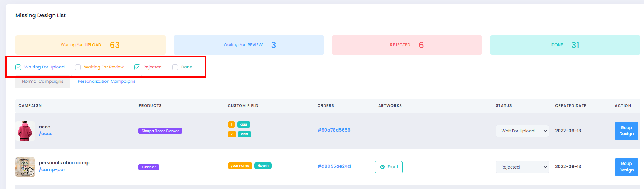Click the Missing Design List title
This screenshot has width=644, height=189.
tap(41, 15)
